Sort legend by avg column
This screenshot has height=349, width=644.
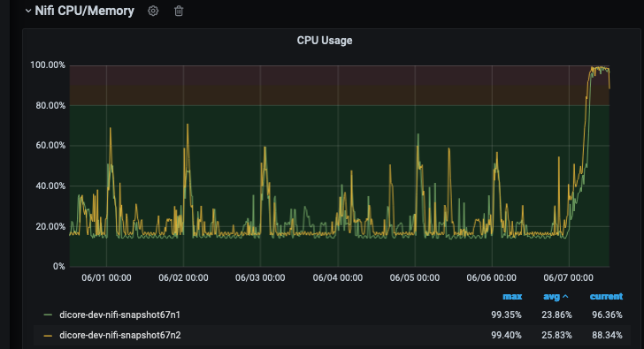556,296
